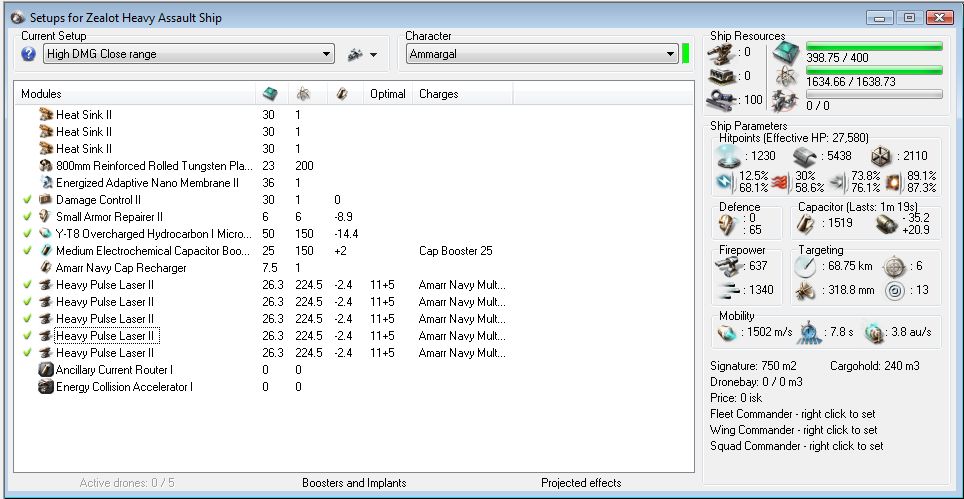964x499 pixels.
Task: Sort by the Charges column header
Action: pyautogui.click(x=463, y=94)
